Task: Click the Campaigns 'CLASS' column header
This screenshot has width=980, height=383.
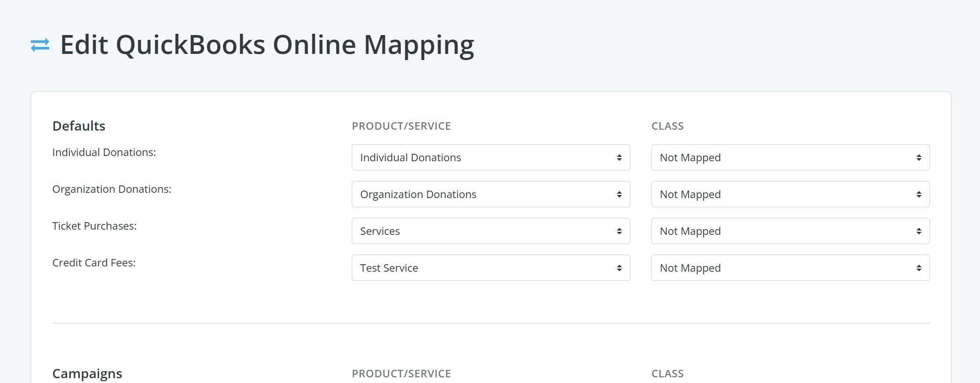Action: pyautogui.click(x=668, y=374)
